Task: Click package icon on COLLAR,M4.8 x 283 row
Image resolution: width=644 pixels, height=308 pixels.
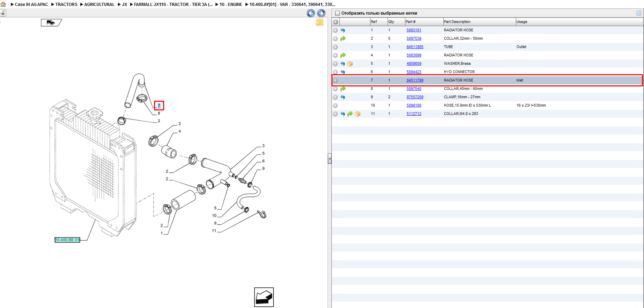Action: coord(358,114)
